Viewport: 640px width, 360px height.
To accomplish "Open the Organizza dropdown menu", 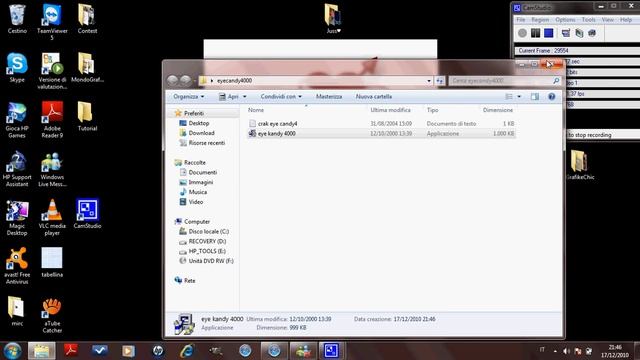I will pos(189,97).
